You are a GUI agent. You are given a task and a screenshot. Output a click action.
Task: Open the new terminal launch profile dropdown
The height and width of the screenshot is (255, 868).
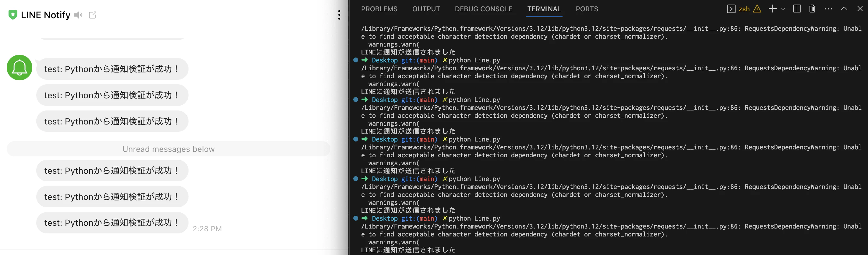783,9
